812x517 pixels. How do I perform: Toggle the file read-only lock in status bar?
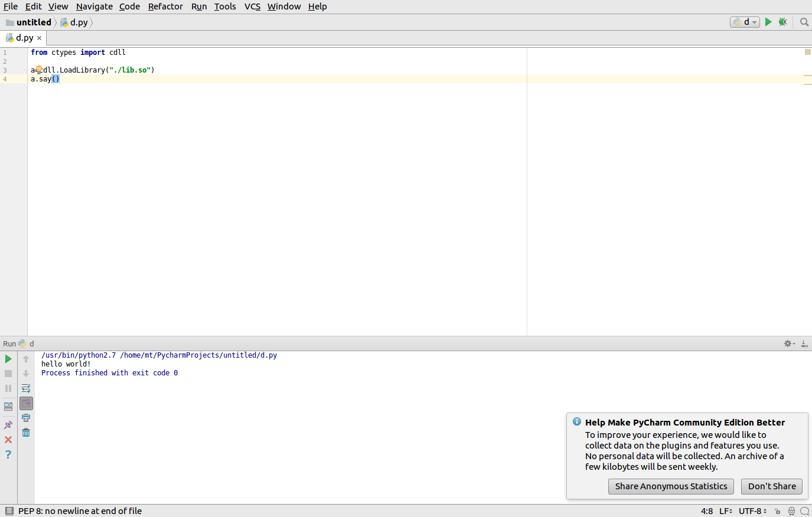click(777, 511)
